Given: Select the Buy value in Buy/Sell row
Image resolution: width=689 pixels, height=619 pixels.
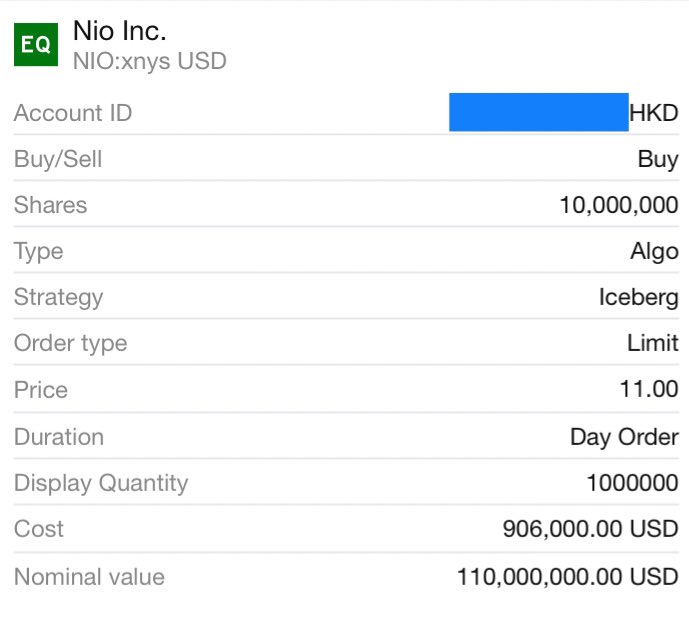Looking at the screenshot, I should (x=658, y=159).
